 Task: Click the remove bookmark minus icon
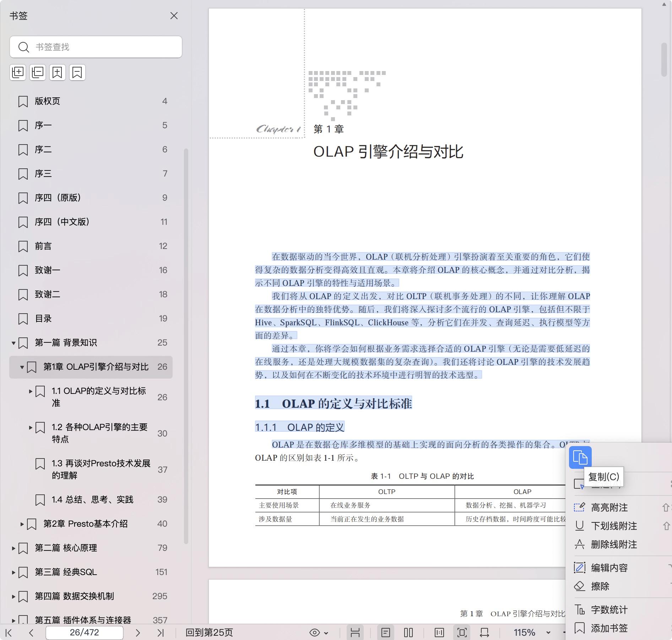click(77, 72)
